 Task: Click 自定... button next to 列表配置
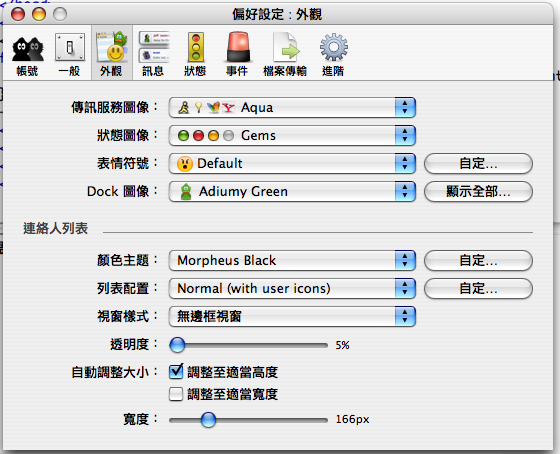(478, 289)
